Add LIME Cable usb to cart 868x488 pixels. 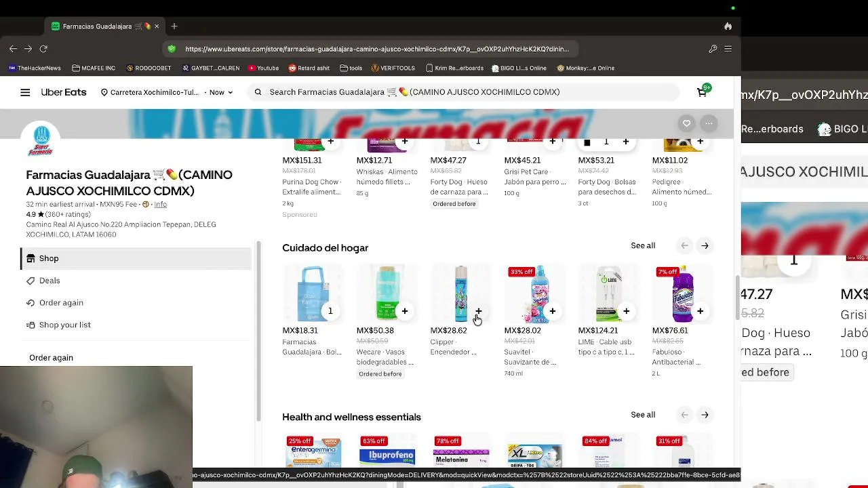[x=626, y=311]
